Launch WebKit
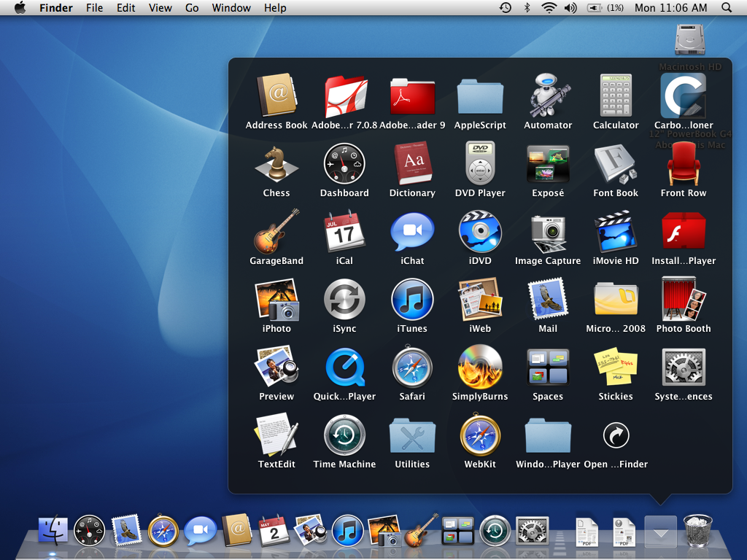Viewport: 747px width, 560px height. pos(480,435)
